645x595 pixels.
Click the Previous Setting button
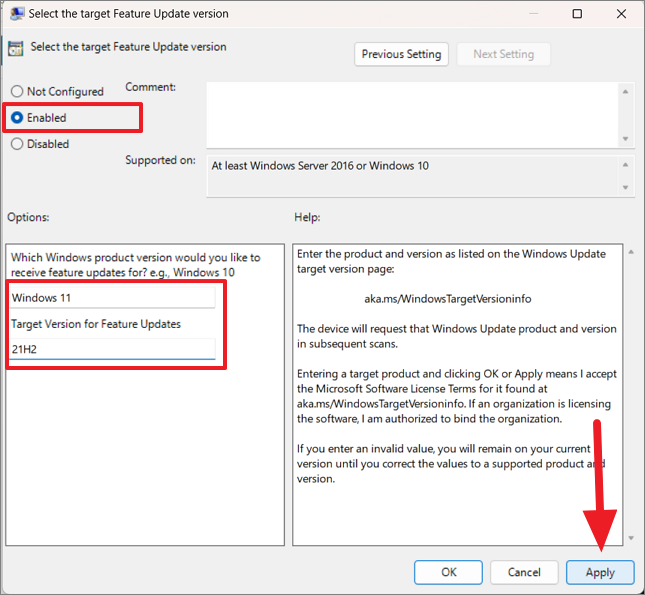401,54
